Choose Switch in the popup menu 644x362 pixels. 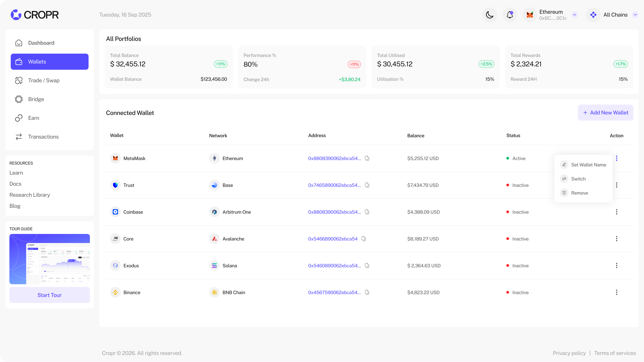pyautogui.click(x=583, y=179)
